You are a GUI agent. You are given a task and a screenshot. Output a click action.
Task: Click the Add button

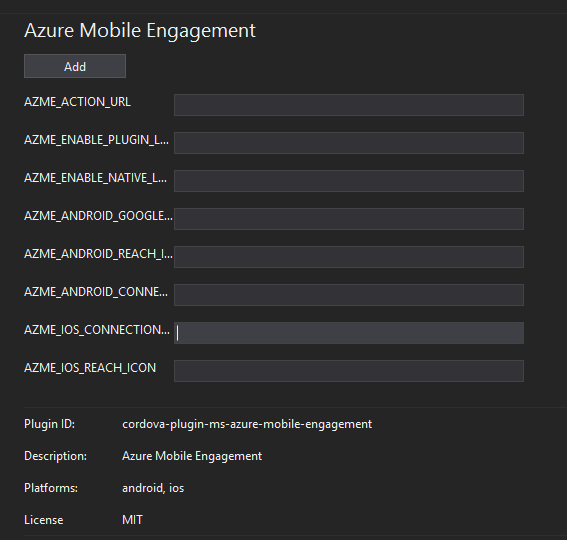[x=75, y=66]
